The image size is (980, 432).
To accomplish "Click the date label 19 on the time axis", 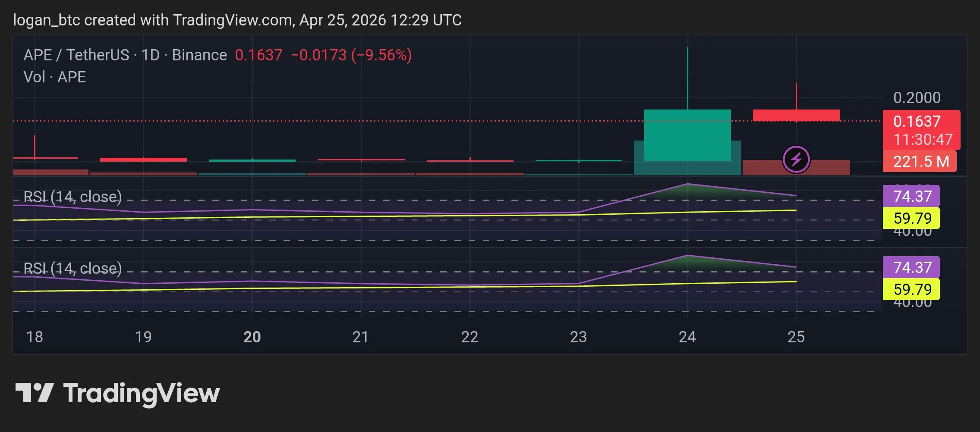I will point(143,337).
